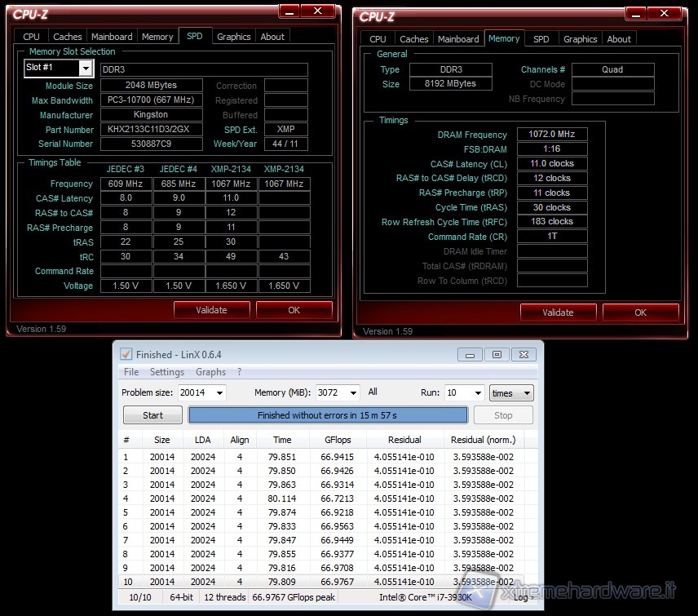This screenshot has width=698, height=616.
Task: Expand the Problem size dropdown in LinX
Action: pos(219,393)
